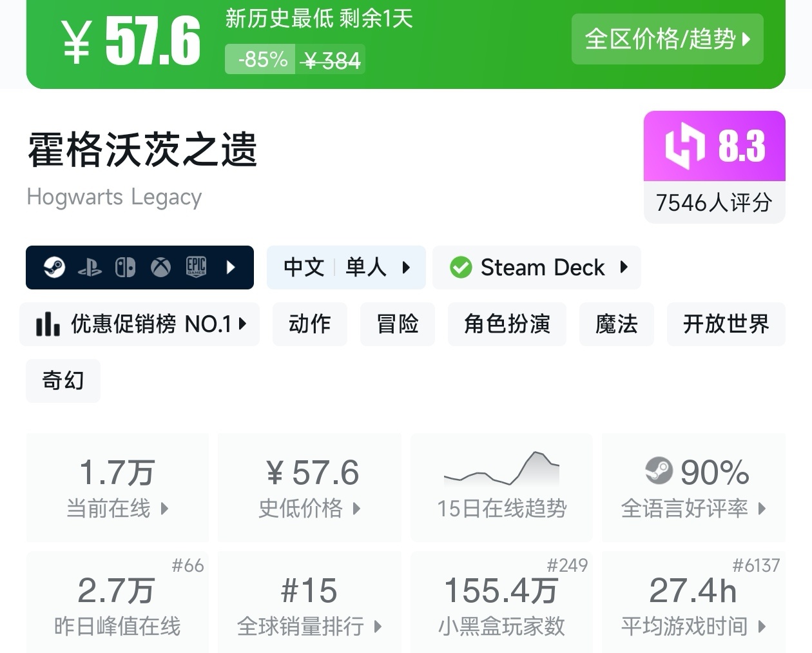
Task: Click the bar chart ranking icon
Action: (48, 324)
